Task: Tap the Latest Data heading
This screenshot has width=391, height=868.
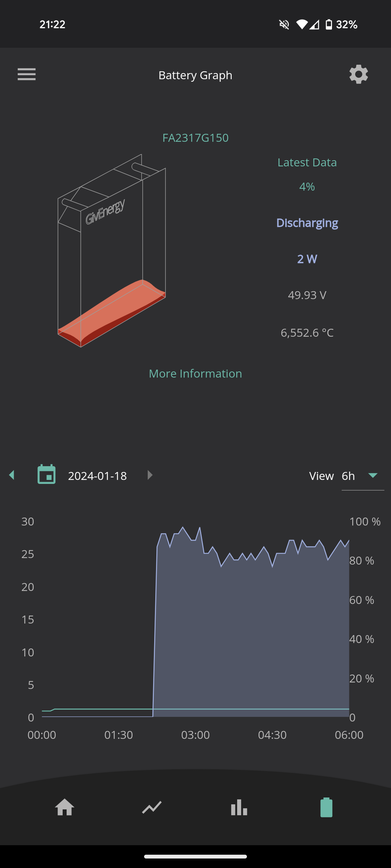Action: click(307, 162)
